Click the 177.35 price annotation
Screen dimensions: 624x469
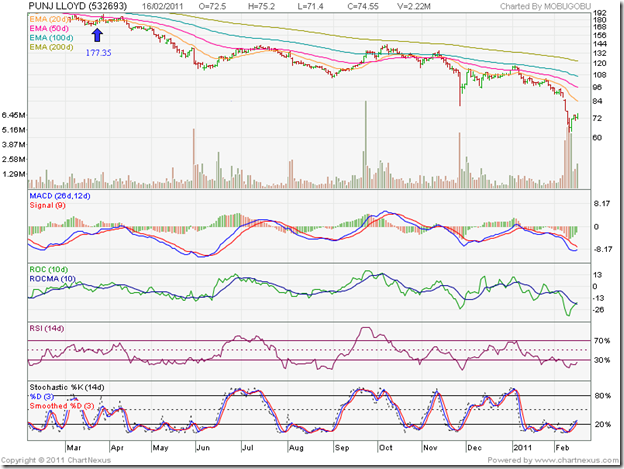pos(96,48)
